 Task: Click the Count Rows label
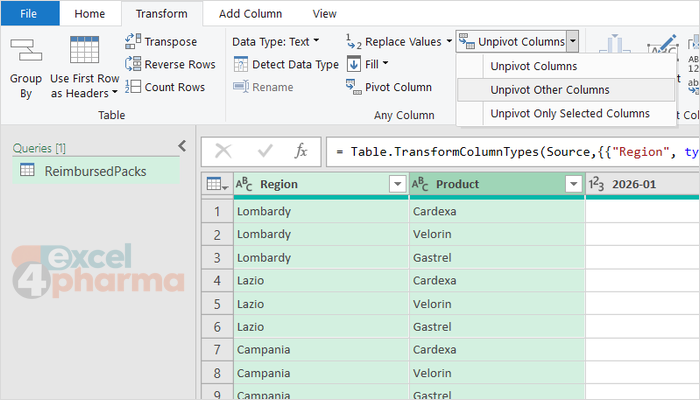pos(175,87)
